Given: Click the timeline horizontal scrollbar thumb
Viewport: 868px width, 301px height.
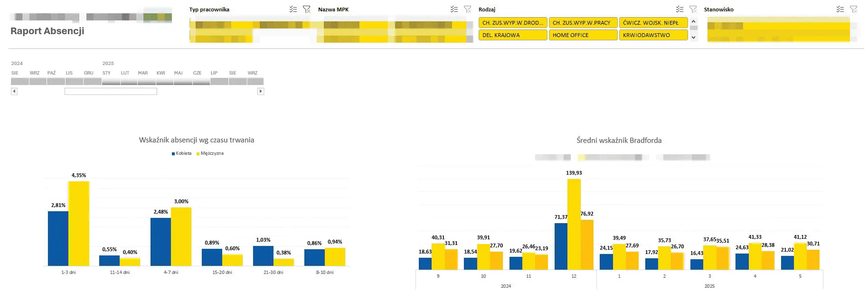Looking at the screenshot, I should coord(111,91).
